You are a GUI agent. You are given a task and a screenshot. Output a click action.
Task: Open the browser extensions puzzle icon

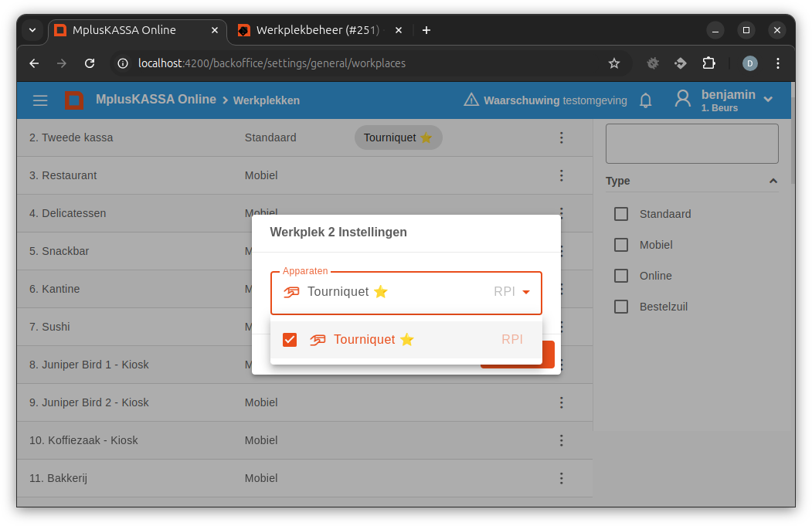click(709, 63)
